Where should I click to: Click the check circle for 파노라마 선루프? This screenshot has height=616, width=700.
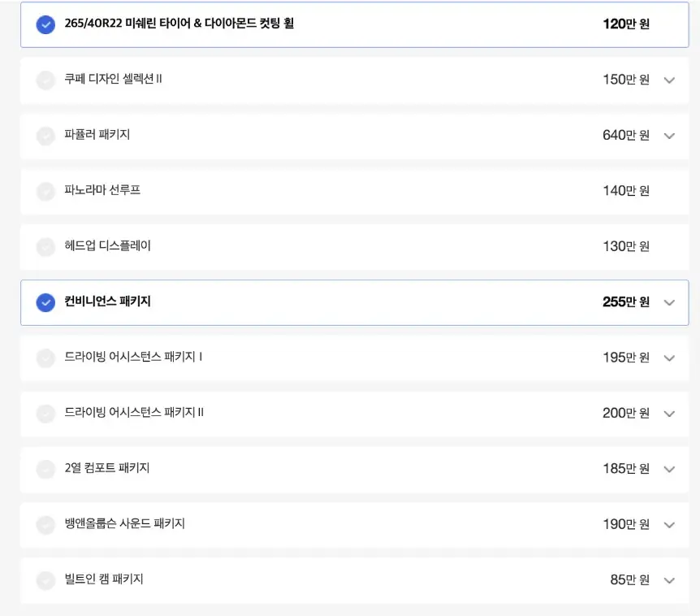[45, 191]
